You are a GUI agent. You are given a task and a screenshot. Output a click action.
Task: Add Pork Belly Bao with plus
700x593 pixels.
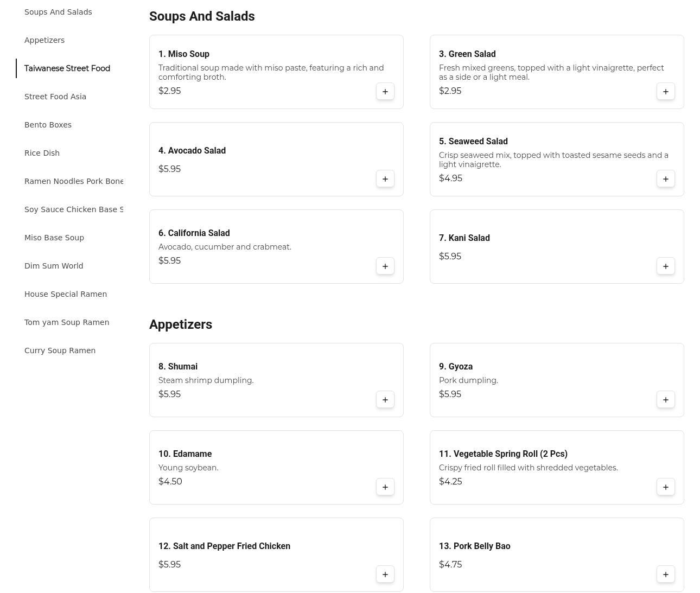point(665,575)
